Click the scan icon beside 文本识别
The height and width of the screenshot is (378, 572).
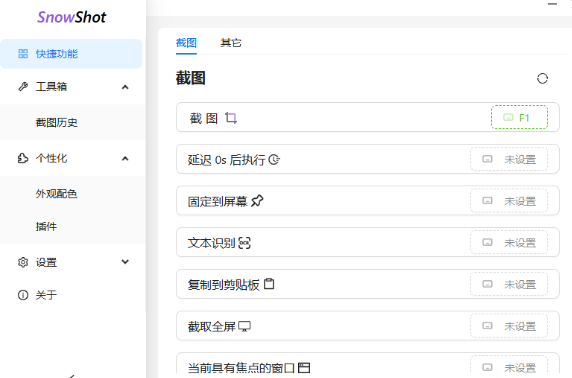(244, 243)
